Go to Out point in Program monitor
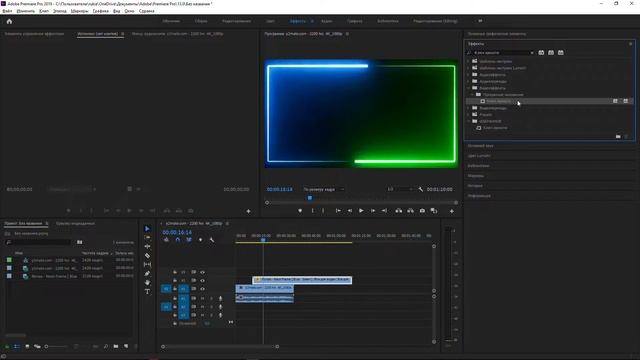Image resolution: width=640 pixels, height=360 pixels. pos(384,211)
